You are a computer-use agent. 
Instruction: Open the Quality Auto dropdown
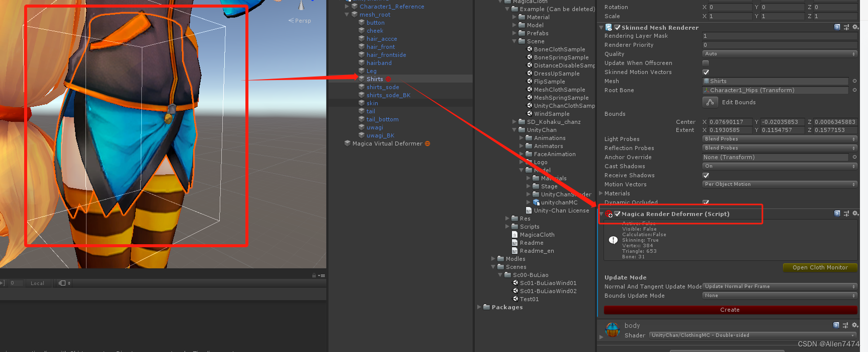779,54
